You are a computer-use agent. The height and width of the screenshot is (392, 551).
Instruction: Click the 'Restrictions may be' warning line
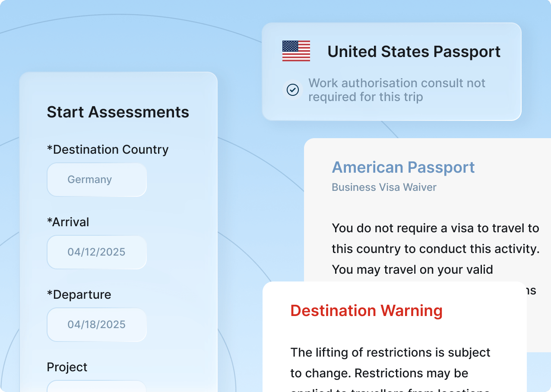pos(379,373)
